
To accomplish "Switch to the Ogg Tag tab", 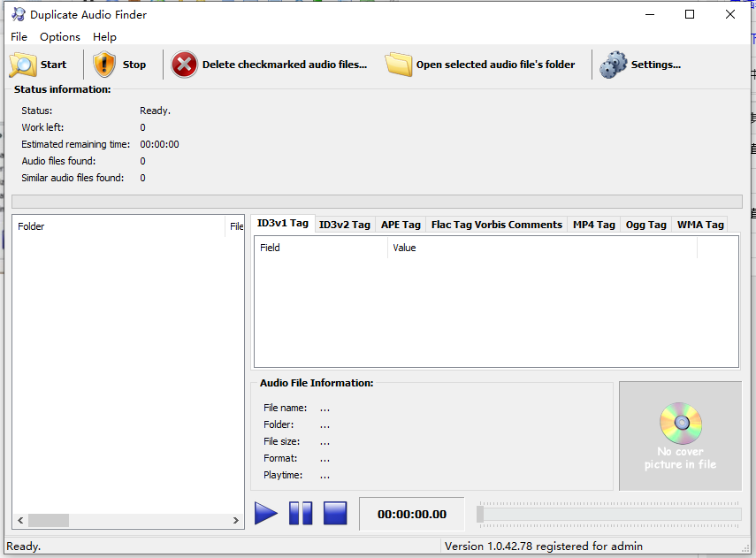I will pyautogui.click(x=646, y=225).
